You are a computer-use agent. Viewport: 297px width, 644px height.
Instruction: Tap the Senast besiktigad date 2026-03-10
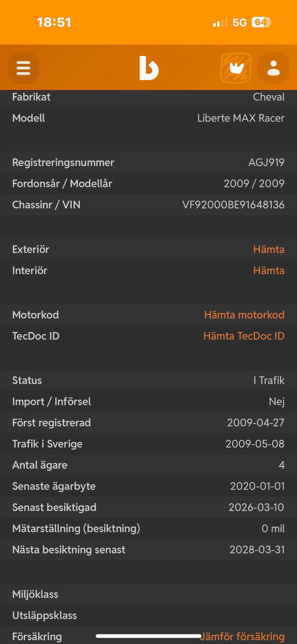256,508
